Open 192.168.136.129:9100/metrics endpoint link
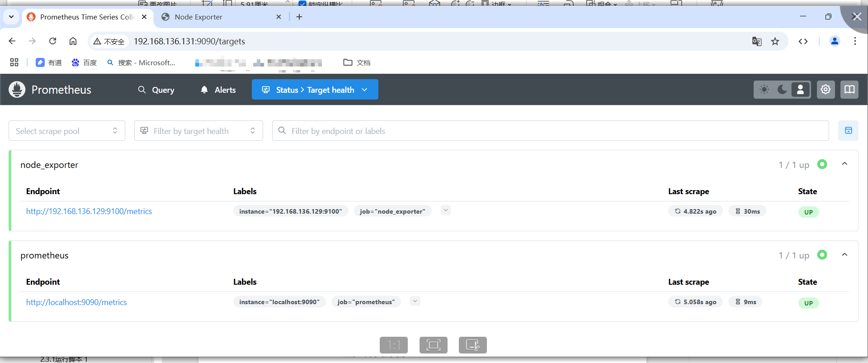 89,211
